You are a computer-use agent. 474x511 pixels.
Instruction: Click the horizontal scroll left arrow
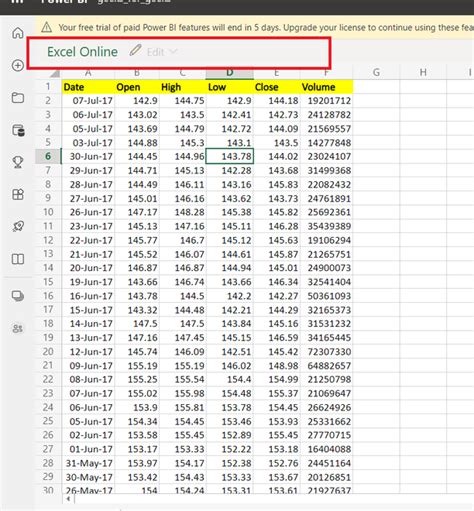68,499
